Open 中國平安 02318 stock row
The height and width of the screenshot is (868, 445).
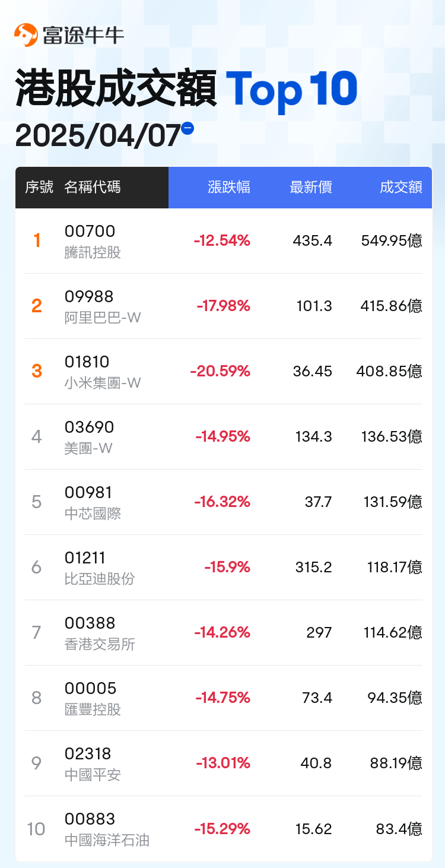pos(224,764)
